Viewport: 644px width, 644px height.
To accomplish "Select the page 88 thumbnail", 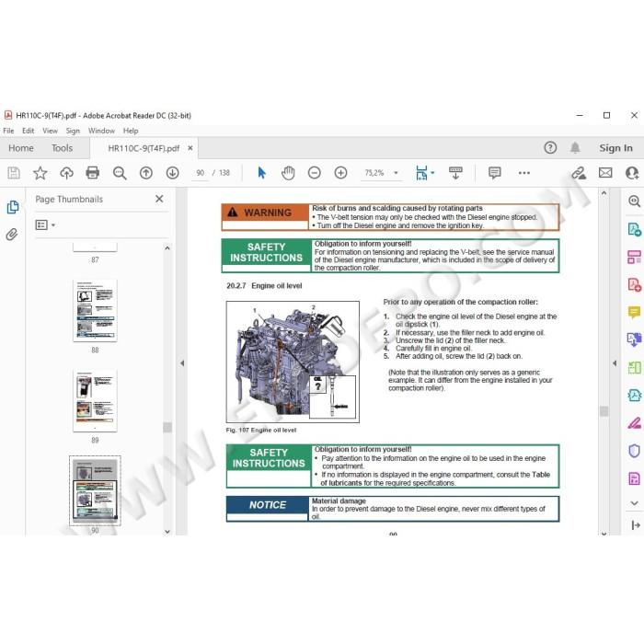I will tap(95, 311).
